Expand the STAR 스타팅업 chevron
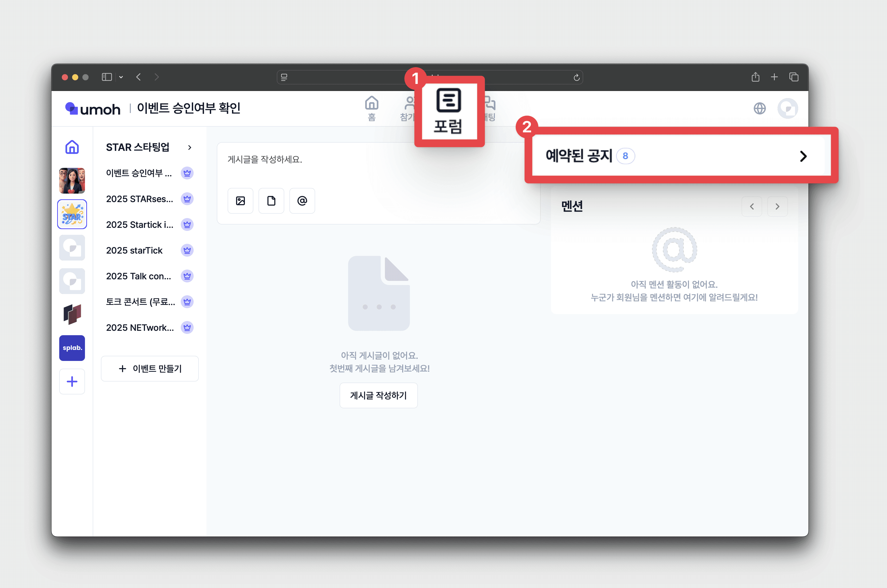The width and height of the screenshot is (887, 588). click(x=190, y=147)
